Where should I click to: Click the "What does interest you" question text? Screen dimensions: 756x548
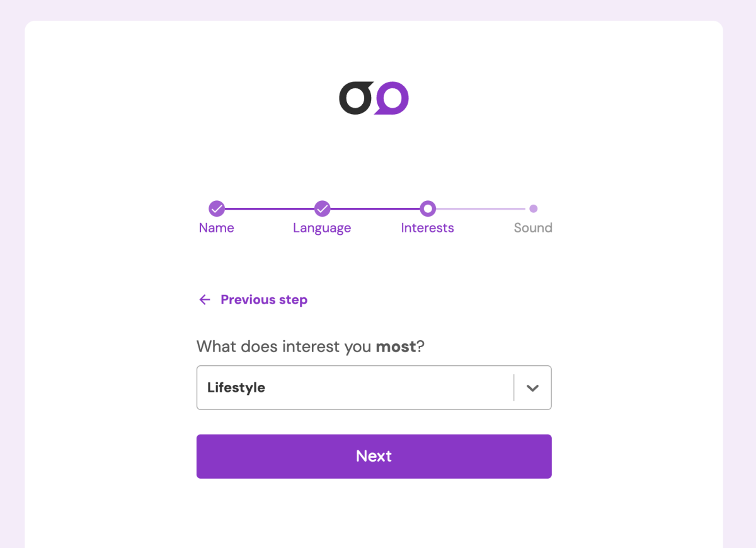click(x=285, y=346)
